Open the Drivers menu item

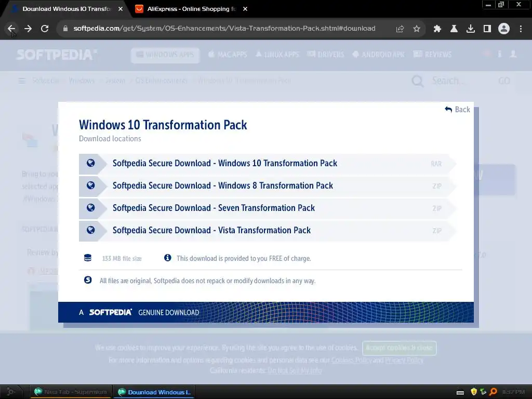[x=326, y=55]
